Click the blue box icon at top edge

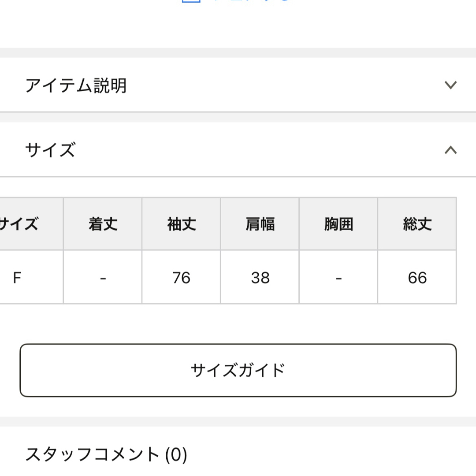[191, 1]
